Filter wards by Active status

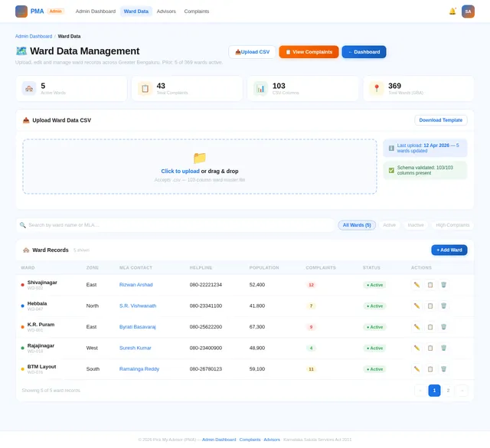tap(389, 225)
